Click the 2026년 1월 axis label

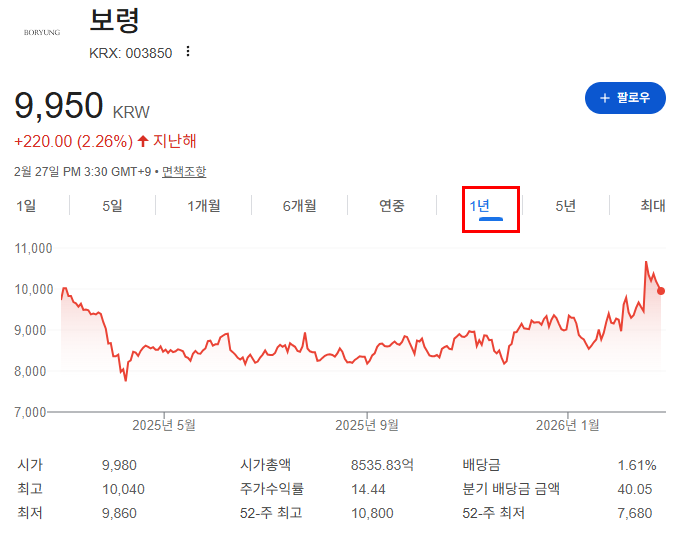tap(567, 425)
